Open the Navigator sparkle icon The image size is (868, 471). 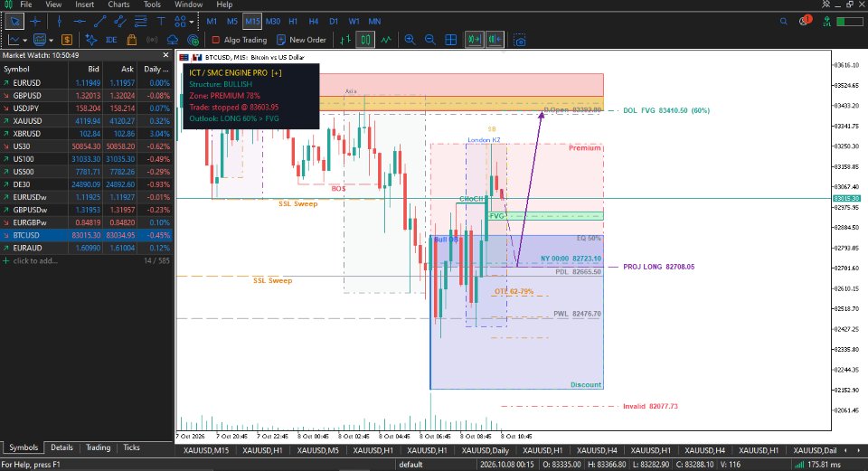(x=91, y=40)
